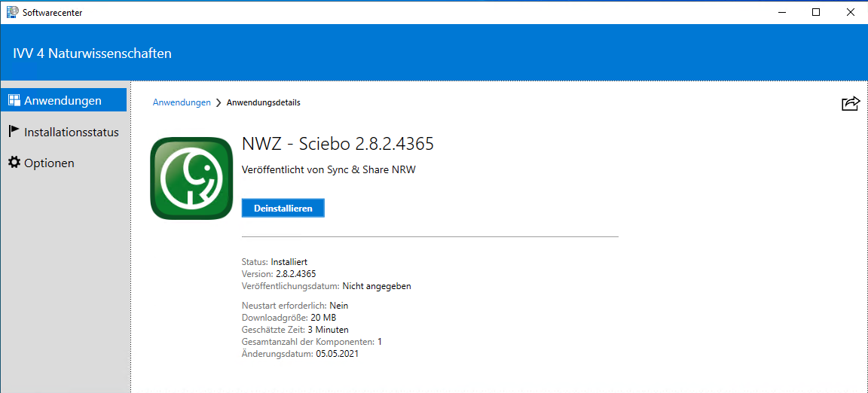The height and width of the screenshot is (393, 868).
Task: Click the Softwarecenter icon in the title bar
Action: (x=13, y=12)
